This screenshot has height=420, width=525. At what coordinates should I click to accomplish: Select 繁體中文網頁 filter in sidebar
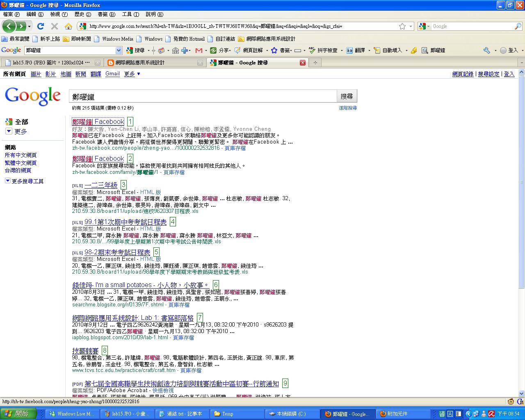click(21, 163)
